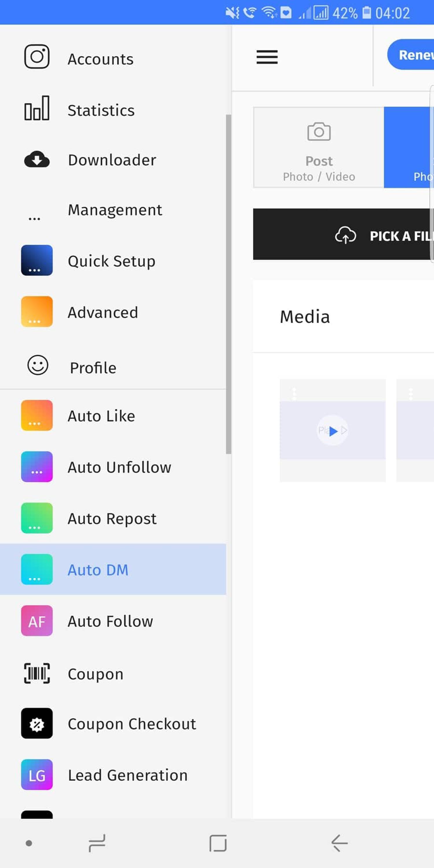Play the first media thumbnail
Image resolution: width=434 pixels, height=868 pixels.
point(332,430)
